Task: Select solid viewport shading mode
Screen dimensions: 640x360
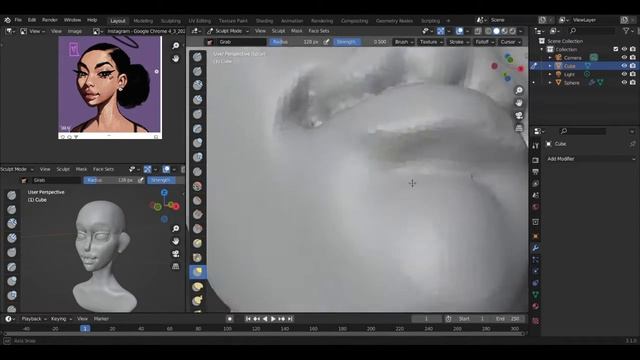Action: (x=496, y=31)
